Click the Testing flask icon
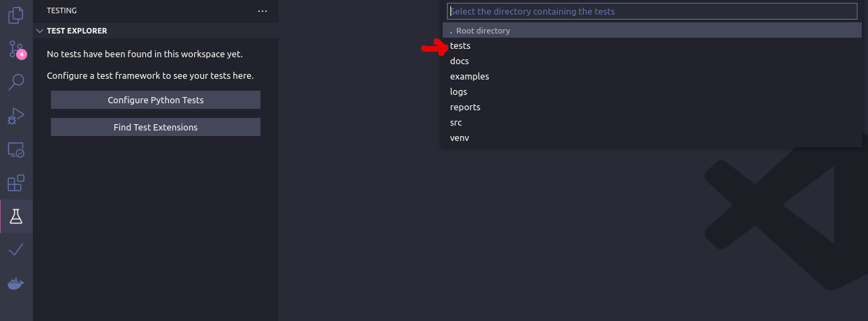Screen dimensions: 868x321 16,216
